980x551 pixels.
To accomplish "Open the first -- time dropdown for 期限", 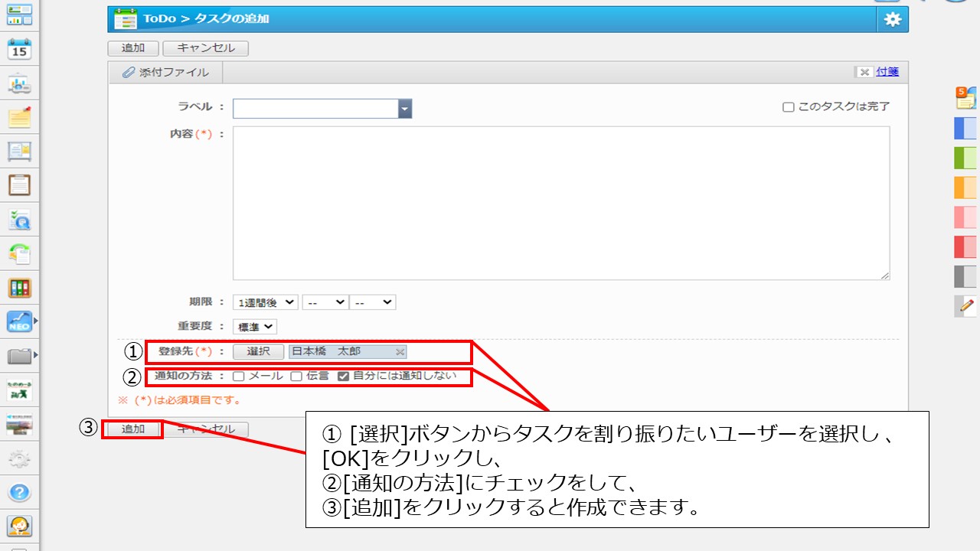I will coord(325,302).
